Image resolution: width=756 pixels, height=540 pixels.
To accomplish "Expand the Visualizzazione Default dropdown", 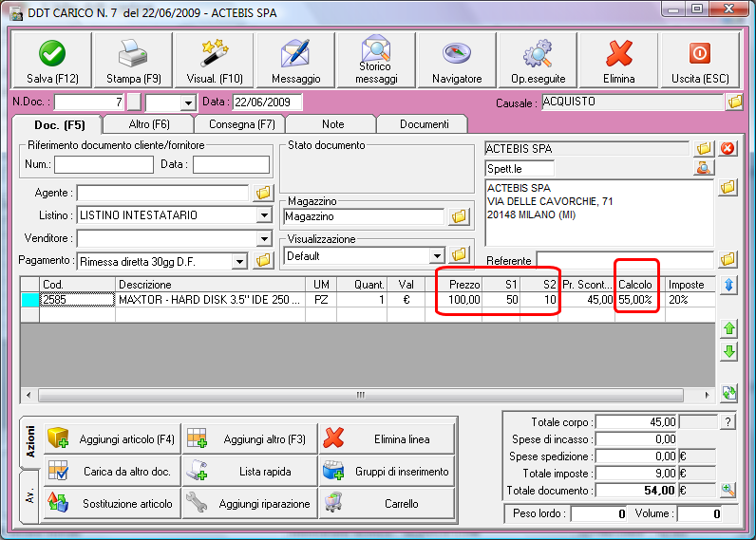I will (437, 256).
